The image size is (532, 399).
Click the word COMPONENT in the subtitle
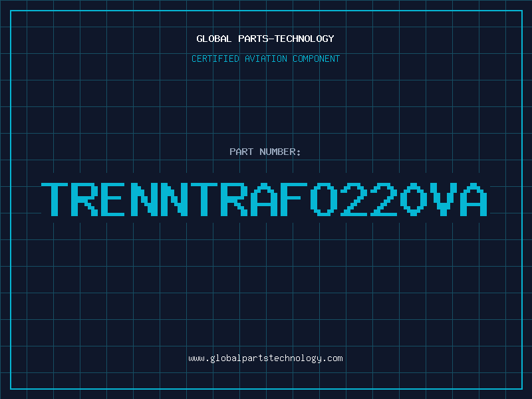click(317, 59)
